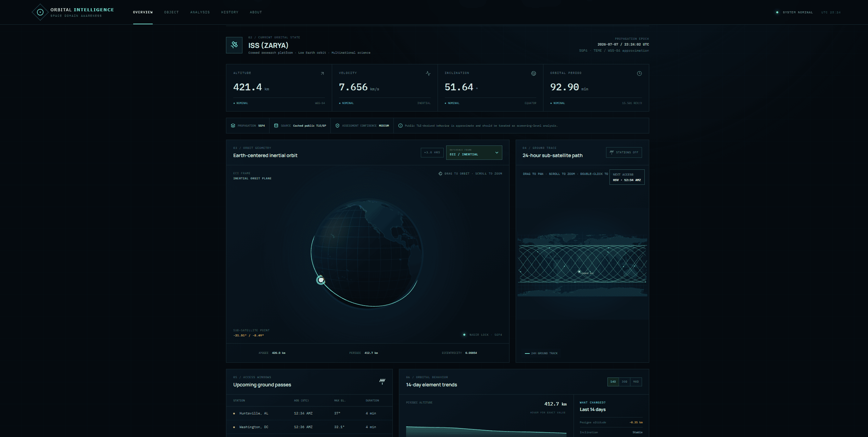Click the 15.501 REV/D value
This screenshot has height=437, width=868.
pyautogui.click(x=632, y=103)
